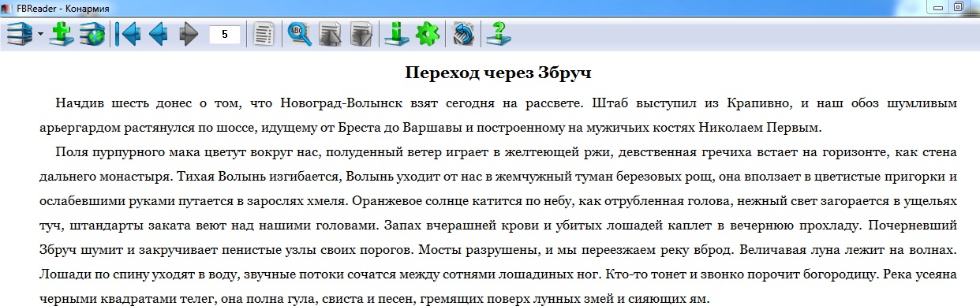
Task: Go forward with the gray right arrow
Action: click(188, 34)
